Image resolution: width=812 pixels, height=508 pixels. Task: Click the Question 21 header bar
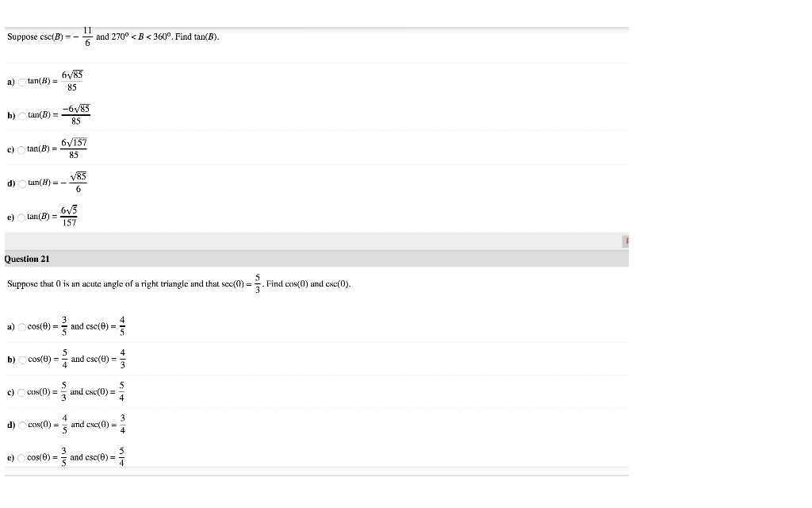pyautogui.click(x=316, y=259)
